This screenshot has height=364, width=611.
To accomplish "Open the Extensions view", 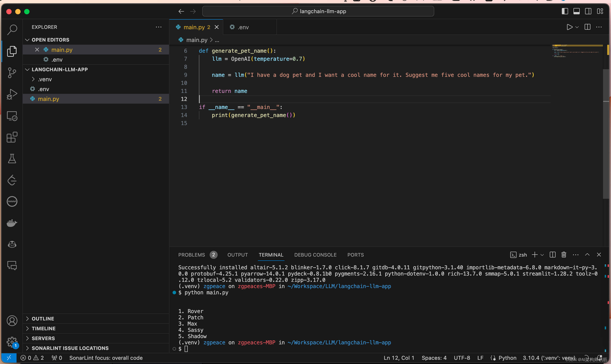I will click(x=12, y=137).
